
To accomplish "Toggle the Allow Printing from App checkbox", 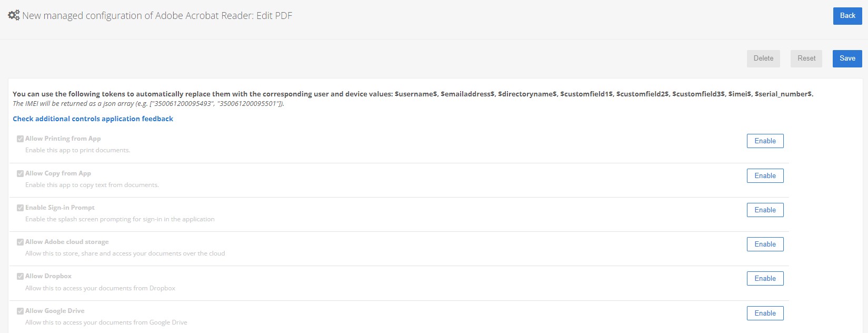I will click(x=20, y=139).
